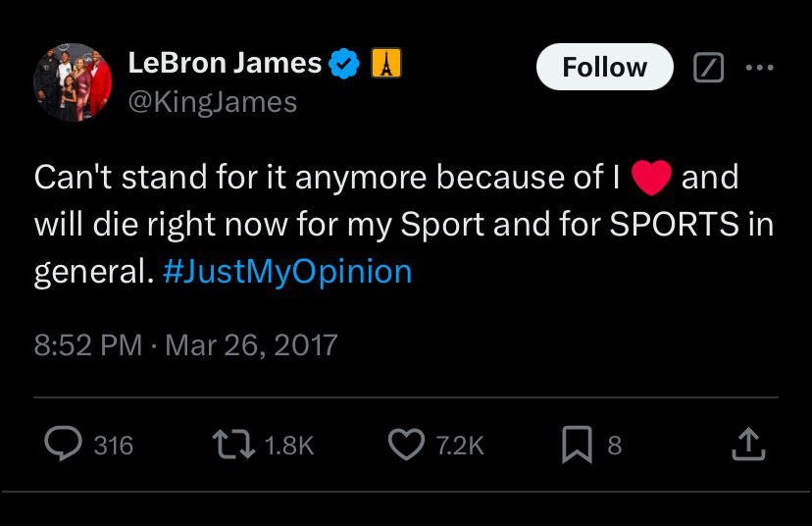Click the Mar 26, 2017 date

250,345
